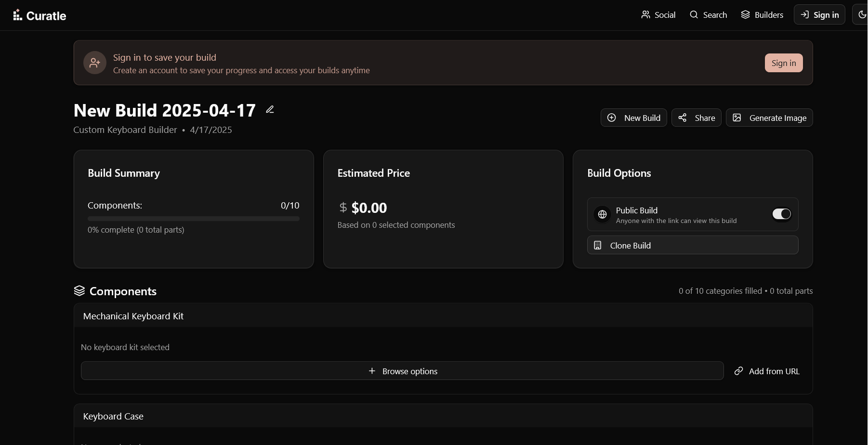Click the layers icon next to Components

(79, 291)
